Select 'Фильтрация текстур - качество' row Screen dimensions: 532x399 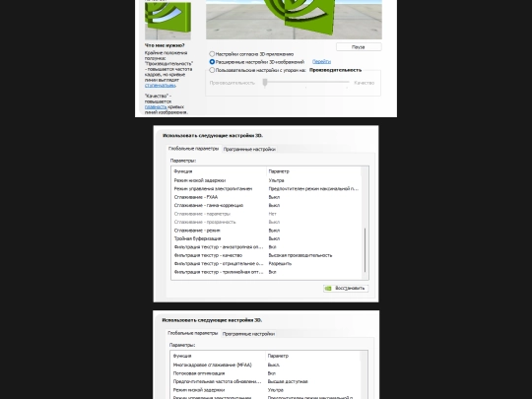point(266,255)
